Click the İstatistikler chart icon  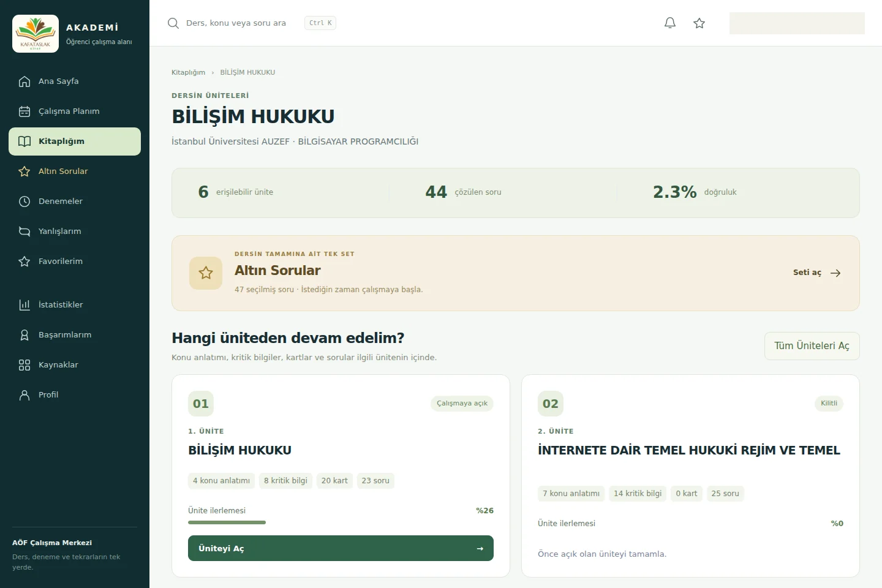(24, 305)
